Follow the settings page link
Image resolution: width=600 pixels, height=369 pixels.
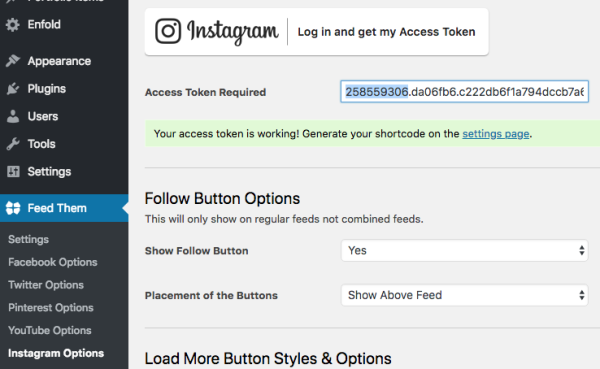click(x=496, y=134)
